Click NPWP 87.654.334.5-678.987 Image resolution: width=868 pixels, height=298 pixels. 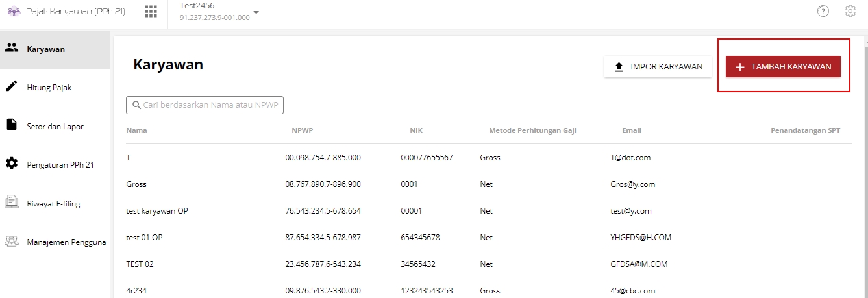tap(323, 238)
